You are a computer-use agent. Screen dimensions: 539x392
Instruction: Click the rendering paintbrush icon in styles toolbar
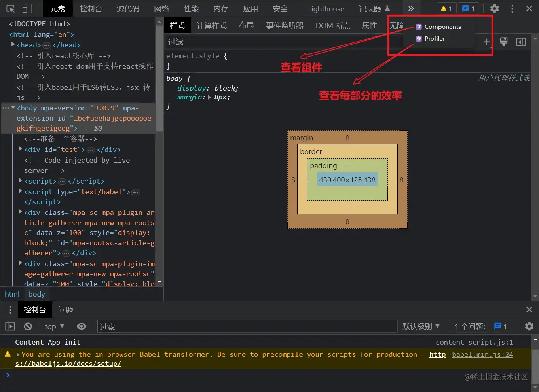(x=504, y=42)
